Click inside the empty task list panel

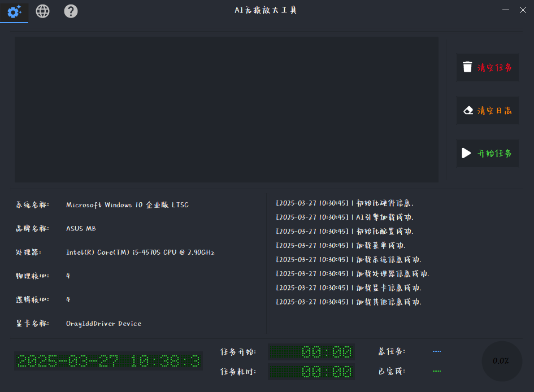point(226,110)
